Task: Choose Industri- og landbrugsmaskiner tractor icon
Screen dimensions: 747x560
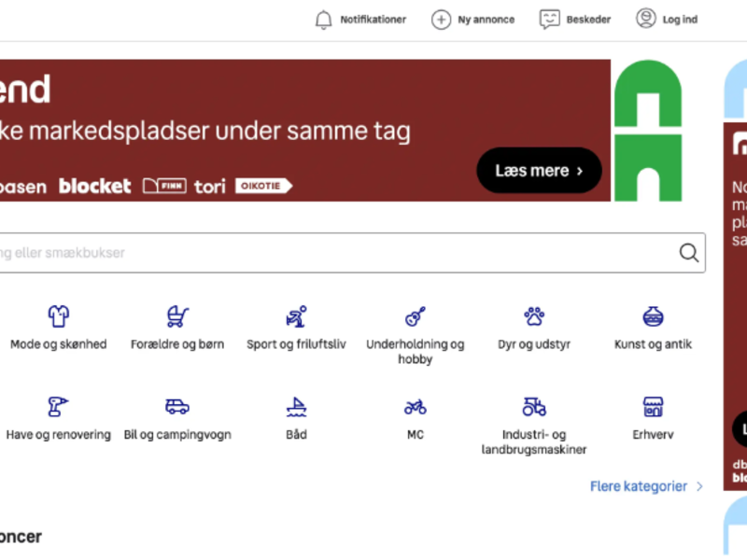Action: pyautogui.click(x=534, y=407)
